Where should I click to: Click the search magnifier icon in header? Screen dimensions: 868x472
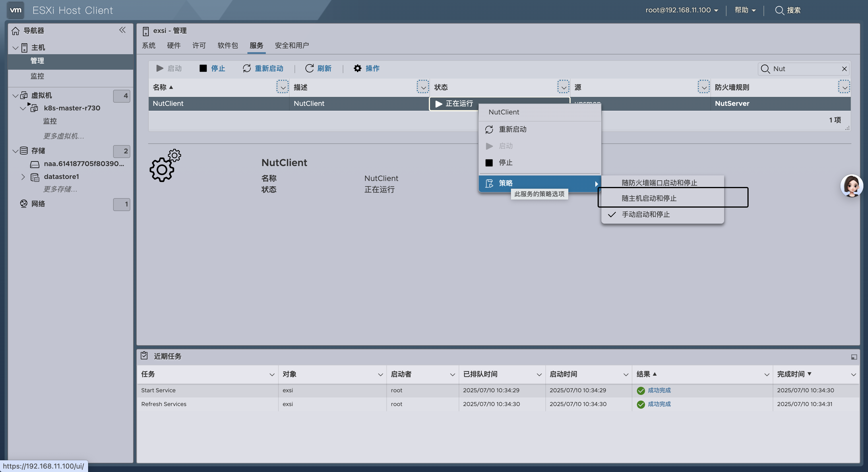coord(779,10)
